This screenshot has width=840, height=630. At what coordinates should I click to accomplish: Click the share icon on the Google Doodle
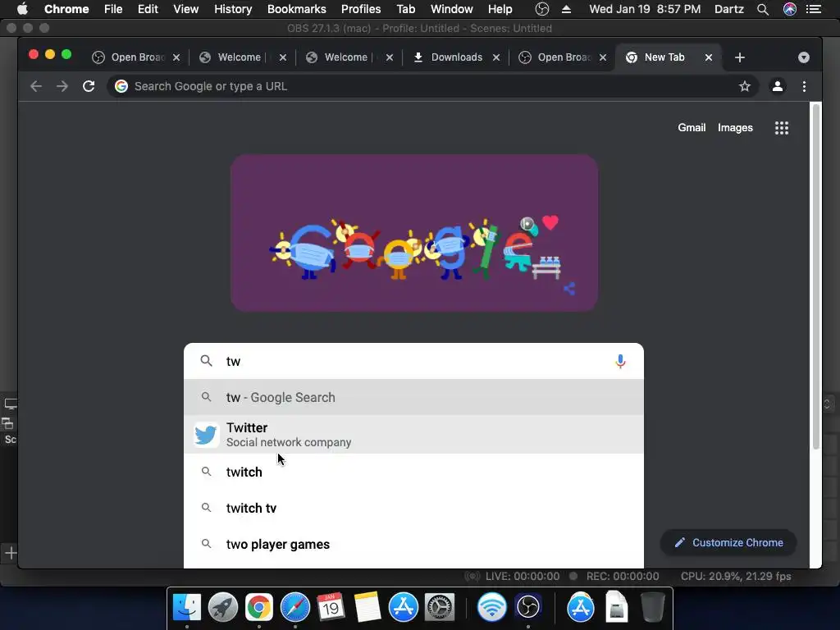[569, 289]
